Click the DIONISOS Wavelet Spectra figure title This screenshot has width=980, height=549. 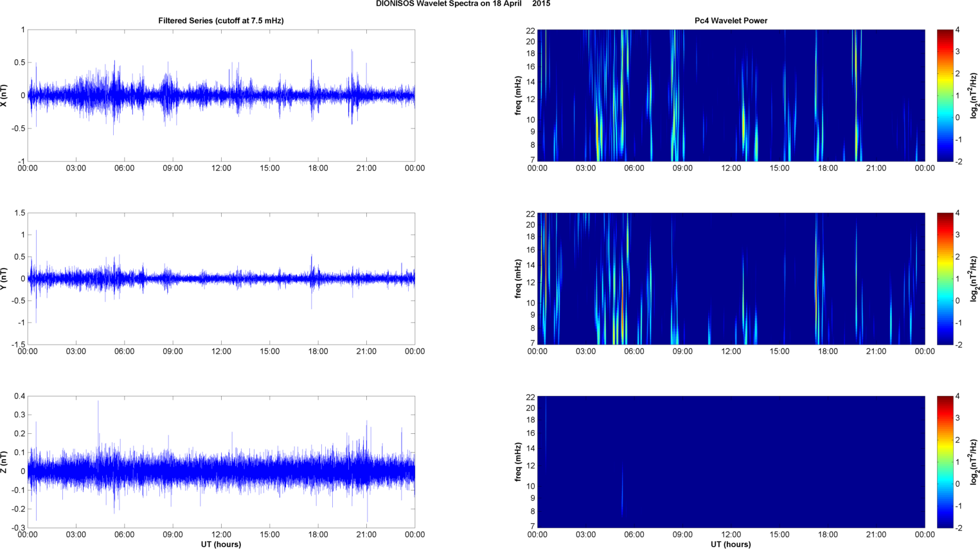coord(463,4)
